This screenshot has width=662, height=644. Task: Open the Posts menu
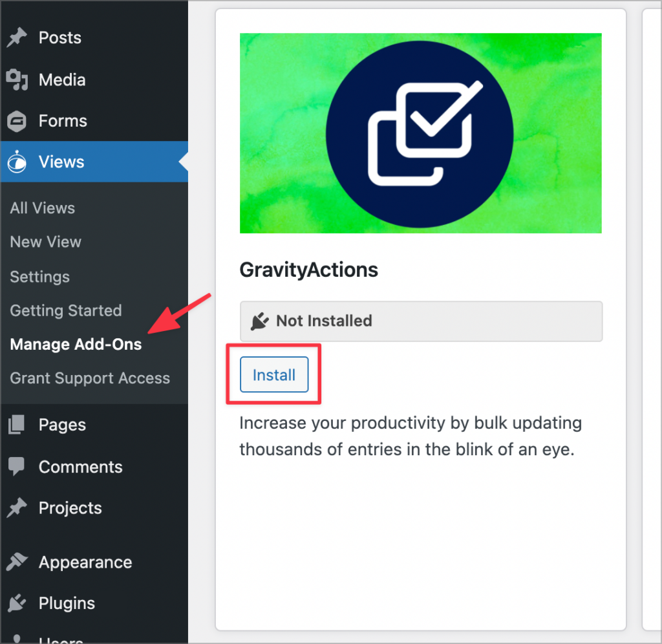[x=60, y=38]
